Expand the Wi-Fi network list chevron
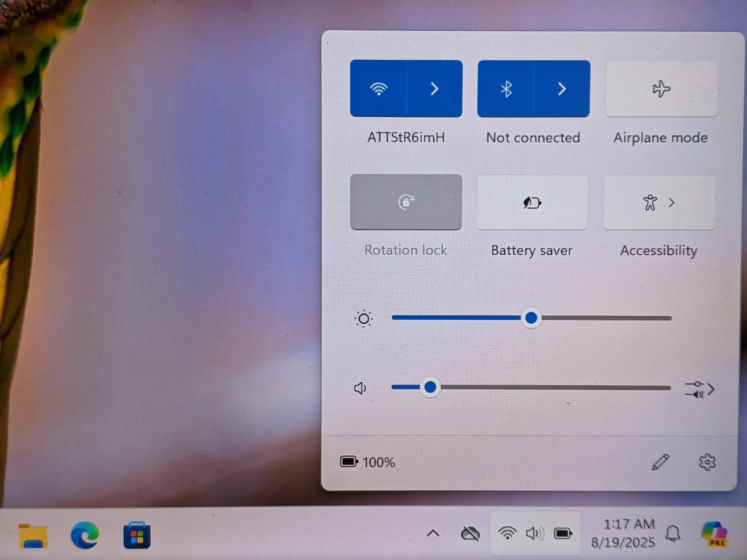Image resolution: width=747 pixels, height=560 pixels. pyautogui.click(x=435, y=89)
